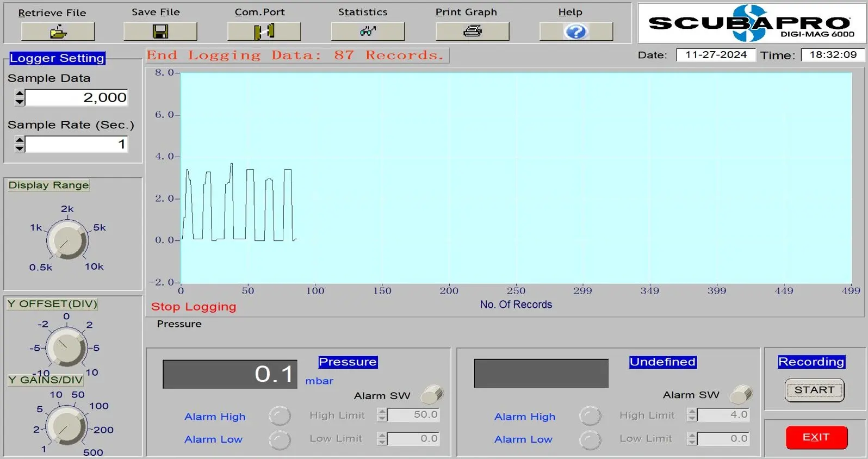
Task: Open Help with the question mark icon
Action: click(576, 32)
